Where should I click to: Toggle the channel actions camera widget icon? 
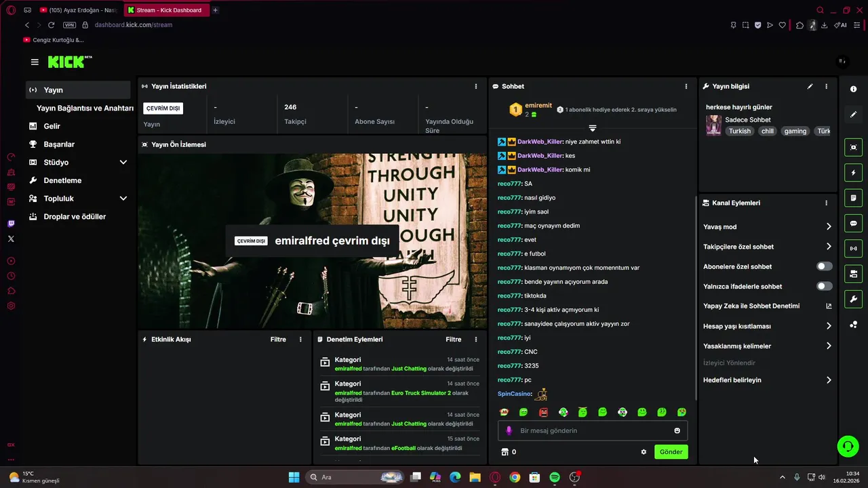click(x=854, y=274)
